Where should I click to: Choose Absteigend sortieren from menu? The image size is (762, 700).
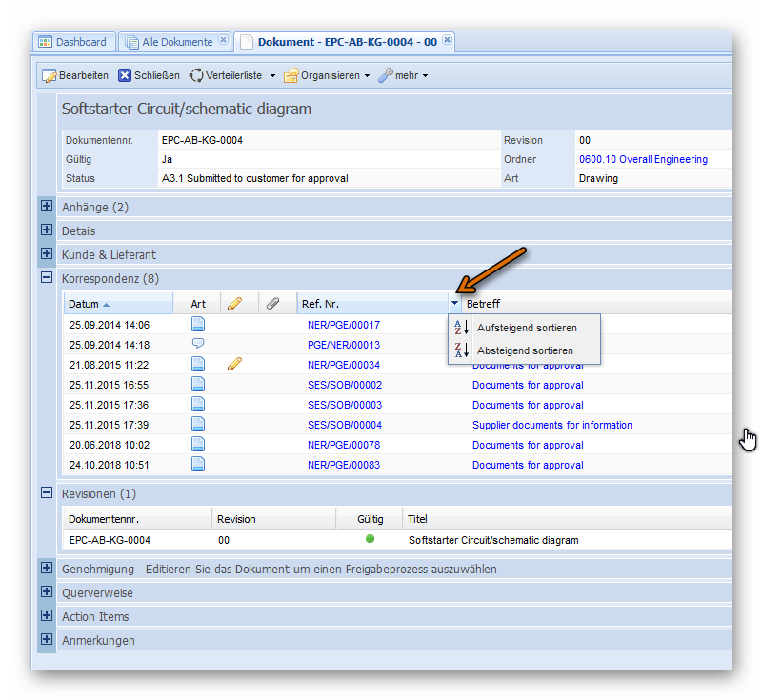(525, 350)
